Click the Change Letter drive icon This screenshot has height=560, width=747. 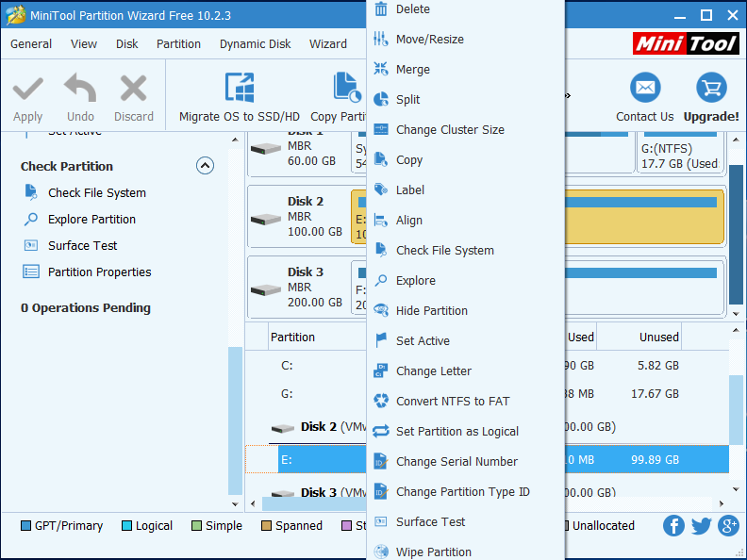click(x=381, y=371)
